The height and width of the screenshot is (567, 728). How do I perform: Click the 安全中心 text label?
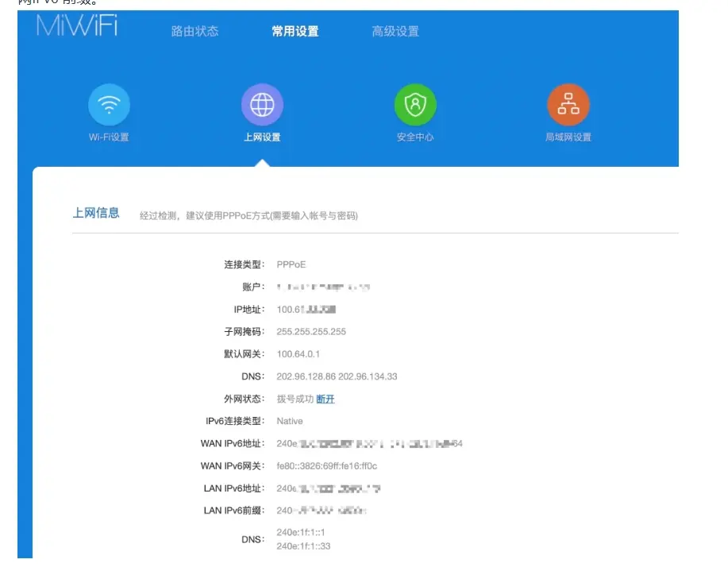pyautogui.click(x=415, y=137)
